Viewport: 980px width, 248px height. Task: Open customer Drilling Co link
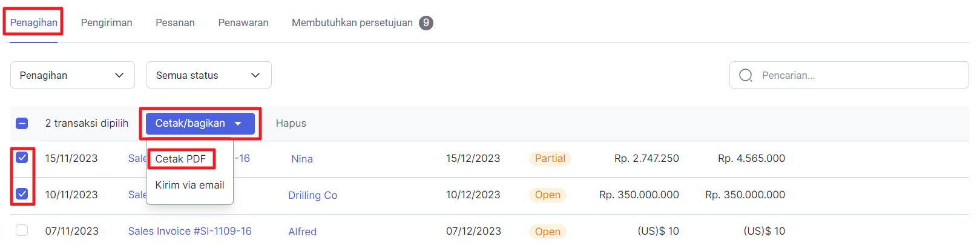(312, 195)
